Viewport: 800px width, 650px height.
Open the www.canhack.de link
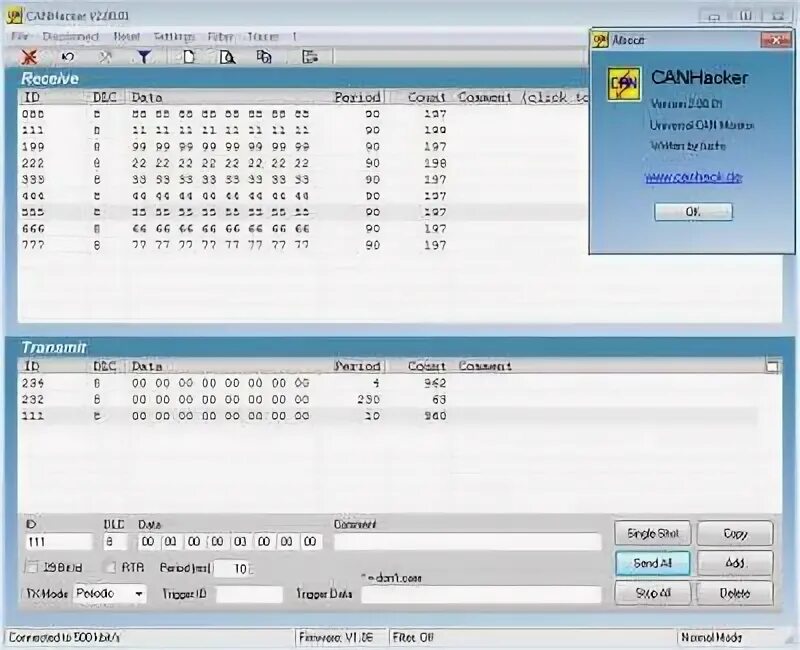(693, 177)
